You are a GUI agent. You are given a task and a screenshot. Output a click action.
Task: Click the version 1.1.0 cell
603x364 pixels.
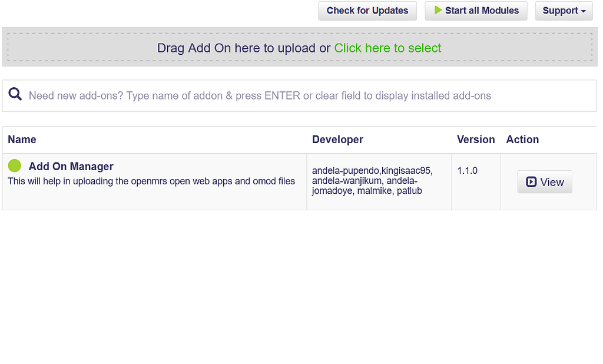coord(467,171)
